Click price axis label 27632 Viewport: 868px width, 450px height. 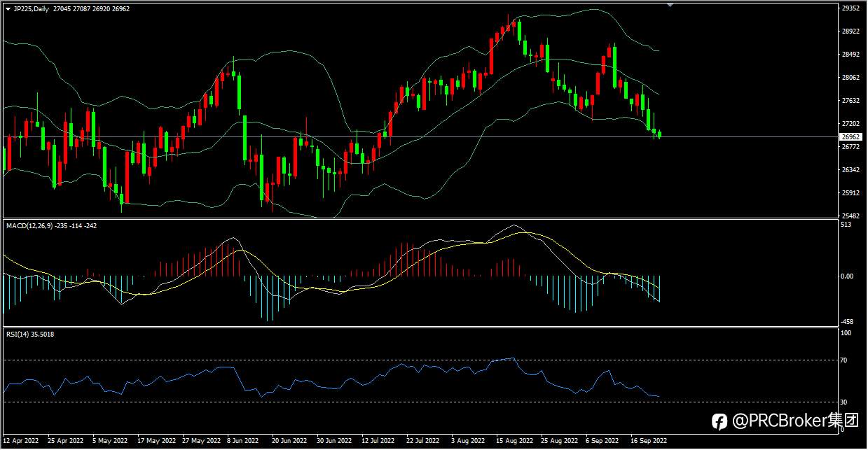point(850,101)
